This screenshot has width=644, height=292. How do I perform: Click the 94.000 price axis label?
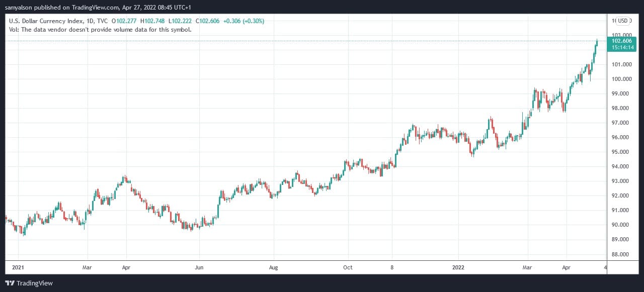pyautogui.click(x=621, y=166)
